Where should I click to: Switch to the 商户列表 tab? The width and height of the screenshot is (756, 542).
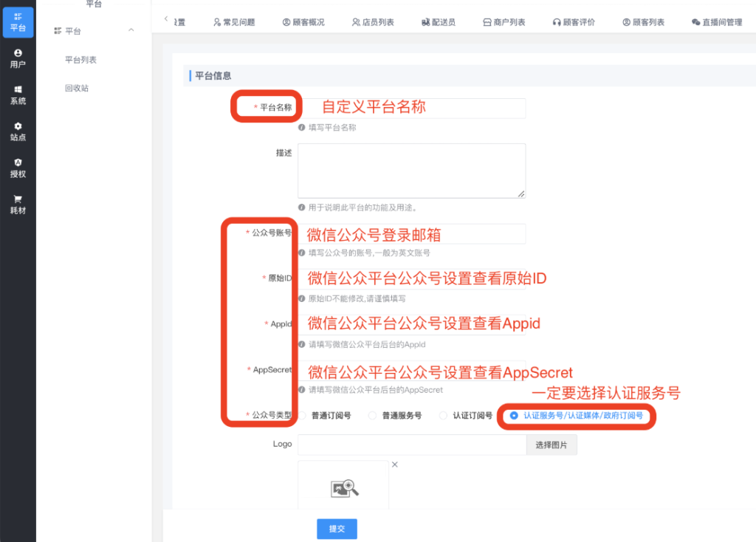pyautogui.click(x=504, y=22)
